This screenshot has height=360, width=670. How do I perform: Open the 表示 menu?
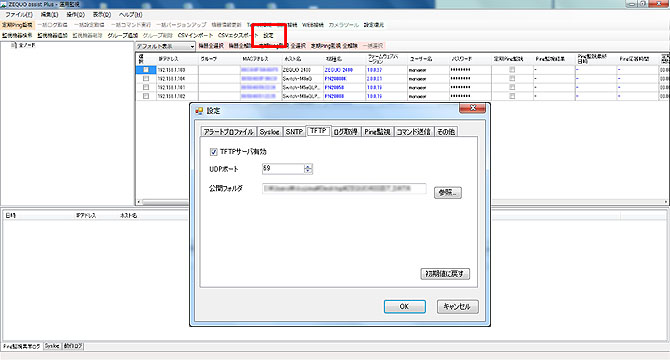pyautogui.click(x=102, y=15)
